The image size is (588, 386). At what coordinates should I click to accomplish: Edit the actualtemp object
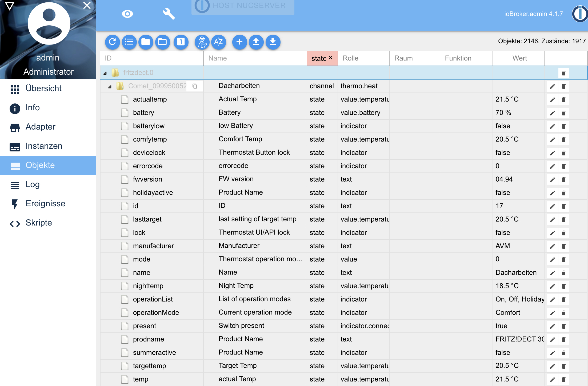pyautogui.click(x=552, y=99)
